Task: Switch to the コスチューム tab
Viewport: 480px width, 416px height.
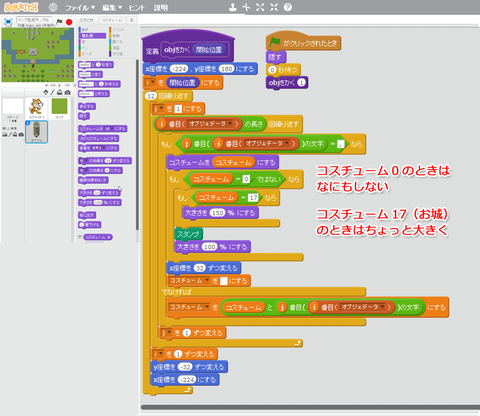Action: point(112,20)
